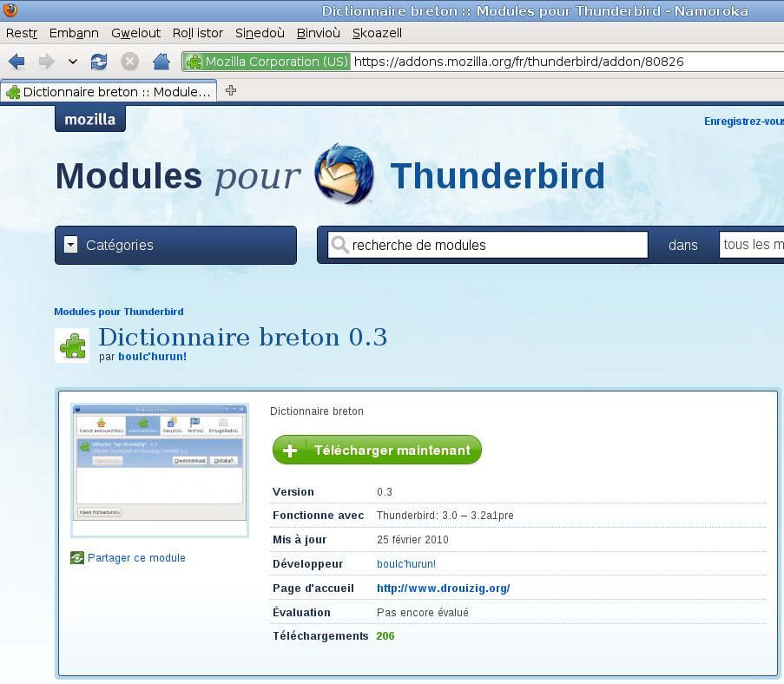Image resolution: width=784 pixels, height=684 pixels.
Task: Click inside the module search input field
Action: (486, 245)
